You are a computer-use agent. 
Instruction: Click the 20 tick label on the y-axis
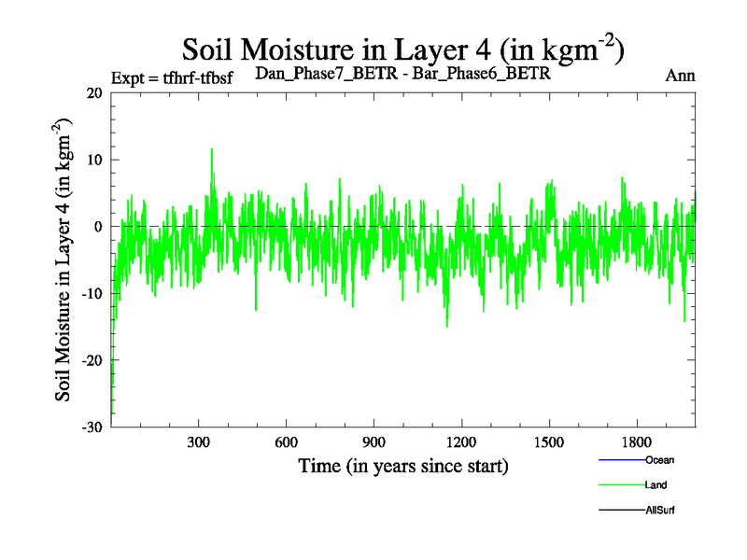[93, 92]
